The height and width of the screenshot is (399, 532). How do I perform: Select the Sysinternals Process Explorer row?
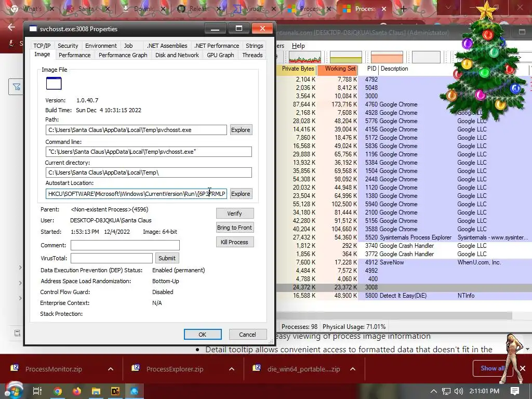tap(404, 237)
